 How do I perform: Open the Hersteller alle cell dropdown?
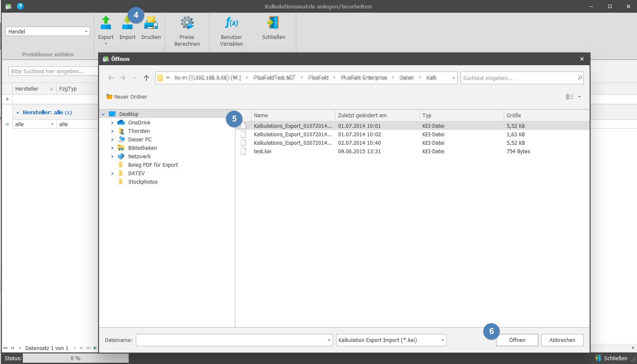52,124
